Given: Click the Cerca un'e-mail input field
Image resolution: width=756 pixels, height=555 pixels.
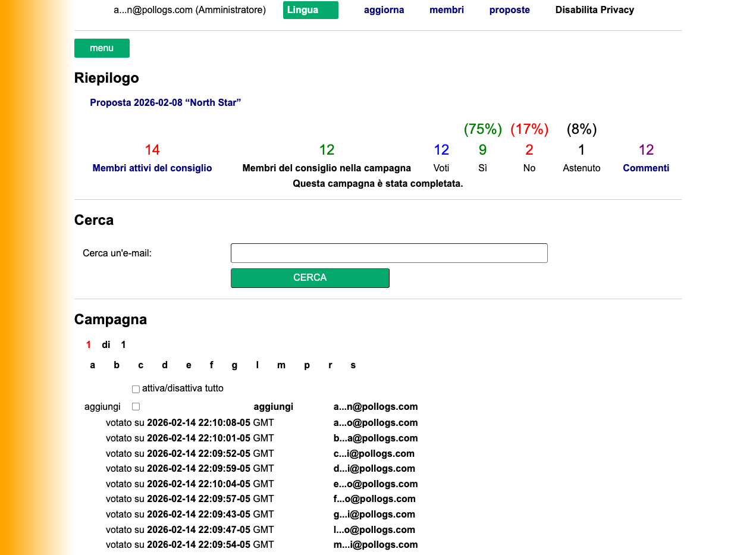Looking at the screenshot, I should (388, 253).
